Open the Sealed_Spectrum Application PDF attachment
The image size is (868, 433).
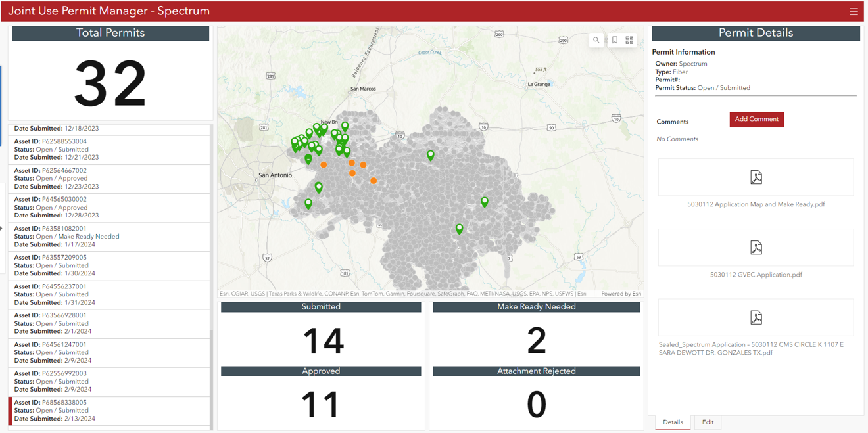(x=756, y=317)
